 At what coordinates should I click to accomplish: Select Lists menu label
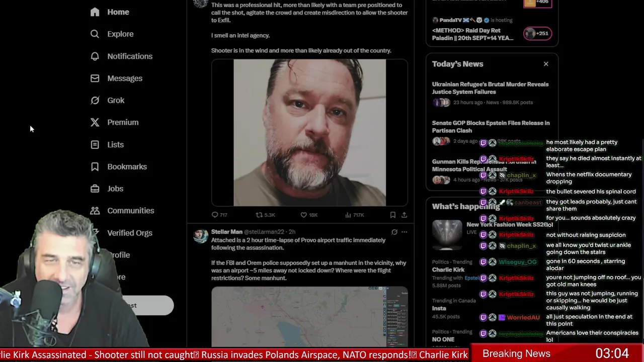[115, 145]
